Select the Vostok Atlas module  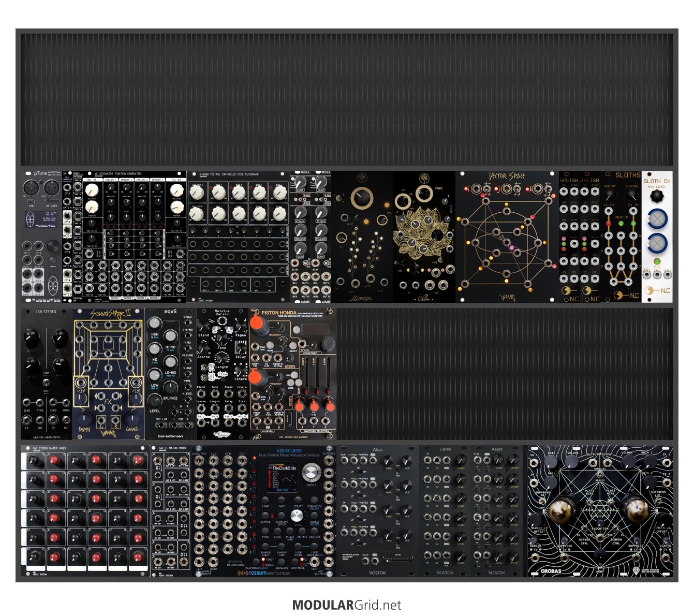[378, 511]
